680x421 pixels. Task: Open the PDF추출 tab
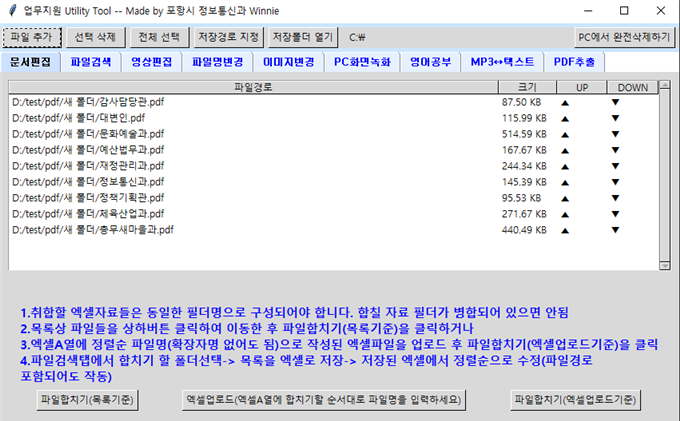point(573,62)
